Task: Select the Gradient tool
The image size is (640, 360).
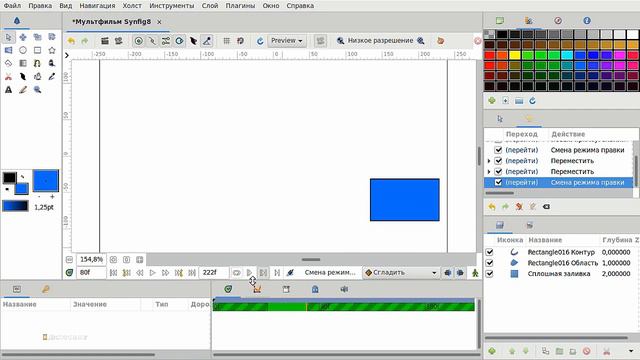Action: click(23, 63)
